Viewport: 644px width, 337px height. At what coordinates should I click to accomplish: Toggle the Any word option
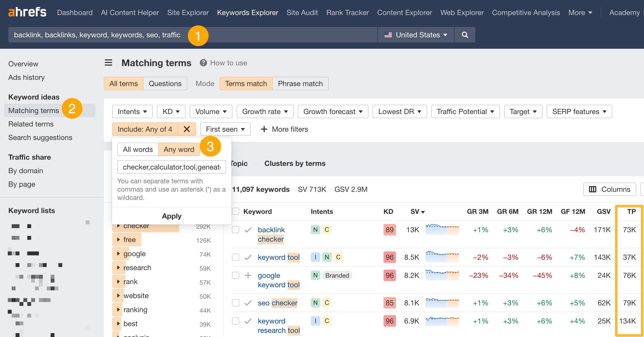tap(179, 149)
